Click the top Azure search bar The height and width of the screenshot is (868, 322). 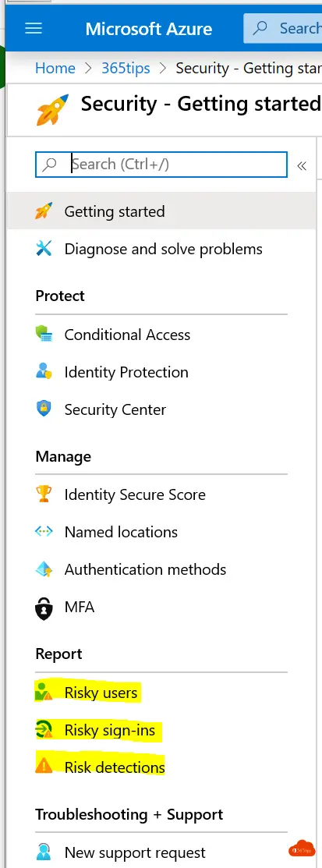(283, 28)
